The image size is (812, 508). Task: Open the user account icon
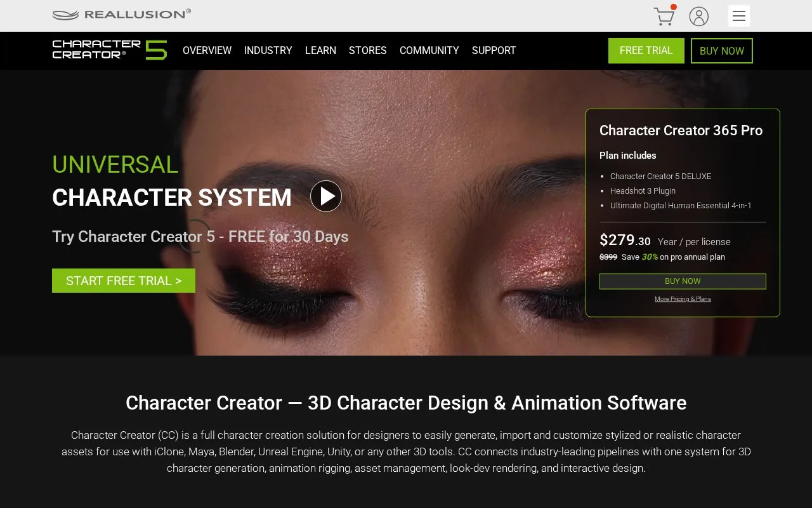[699, 16]
